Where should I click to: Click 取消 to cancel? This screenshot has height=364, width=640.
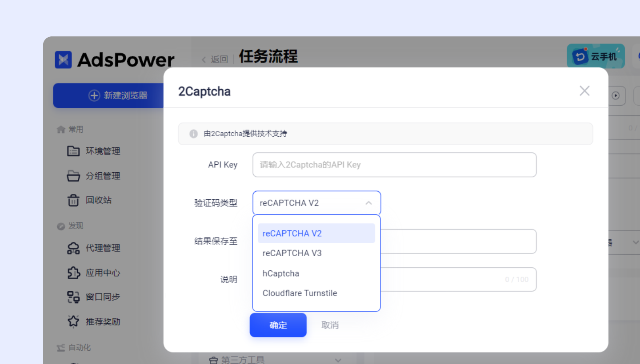click(330, 325)
